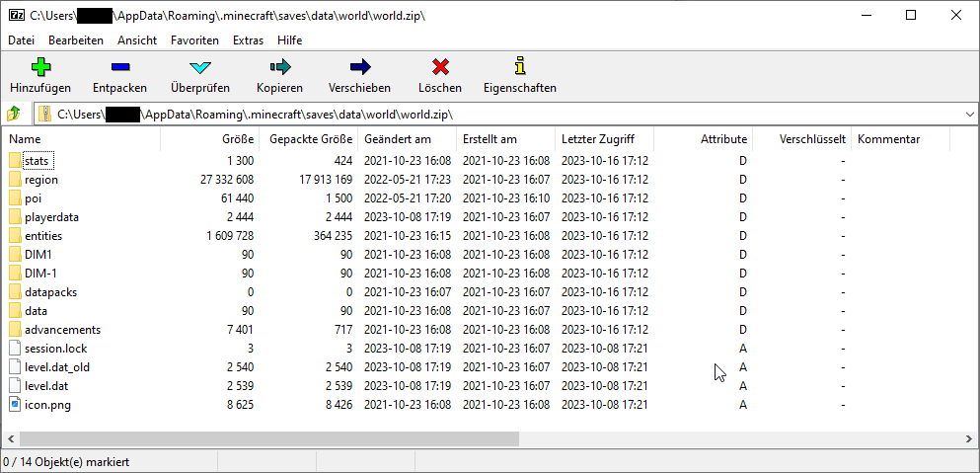Image resolution: width=980 pixels, height=473 pixels.
Task: Click the poi packed size 1 500
Action: point(340,198)
